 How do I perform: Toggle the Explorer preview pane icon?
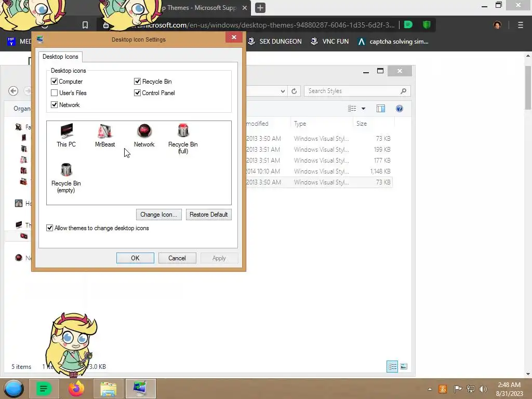coord(381,109)
